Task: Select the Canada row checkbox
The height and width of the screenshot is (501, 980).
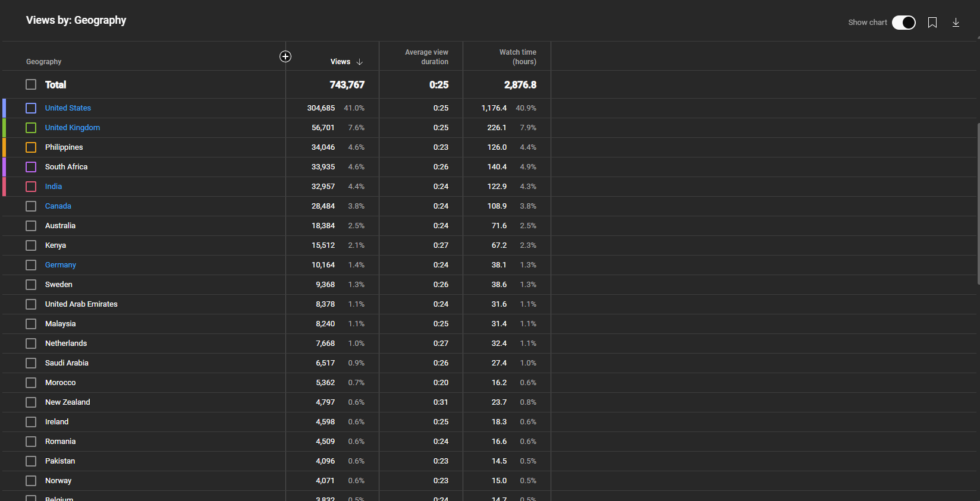Action: [31, 206]
